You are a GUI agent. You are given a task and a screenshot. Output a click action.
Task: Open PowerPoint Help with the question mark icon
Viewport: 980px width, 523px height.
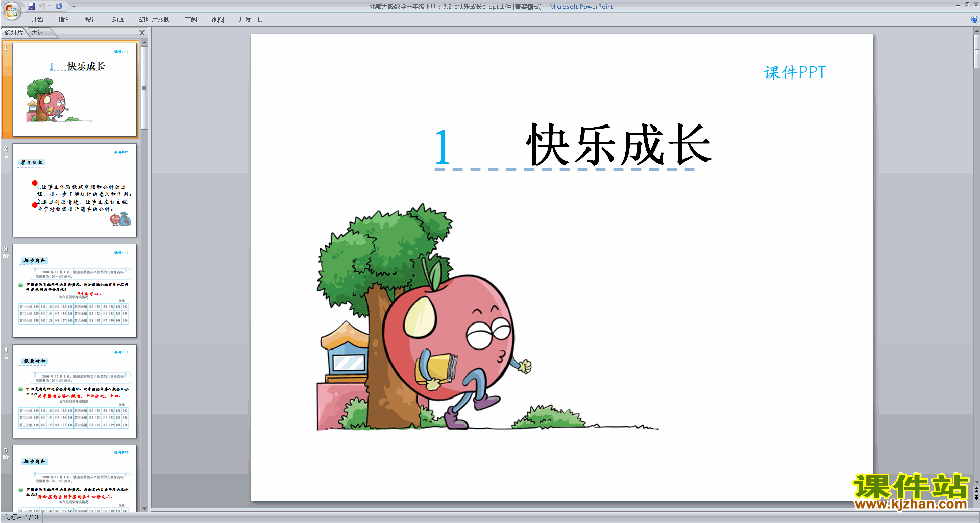[974, 19]
